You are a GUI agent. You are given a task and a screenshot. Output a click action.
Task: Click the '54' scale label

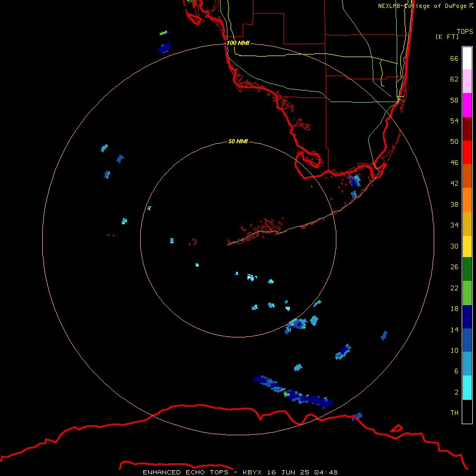pos(454,121)
